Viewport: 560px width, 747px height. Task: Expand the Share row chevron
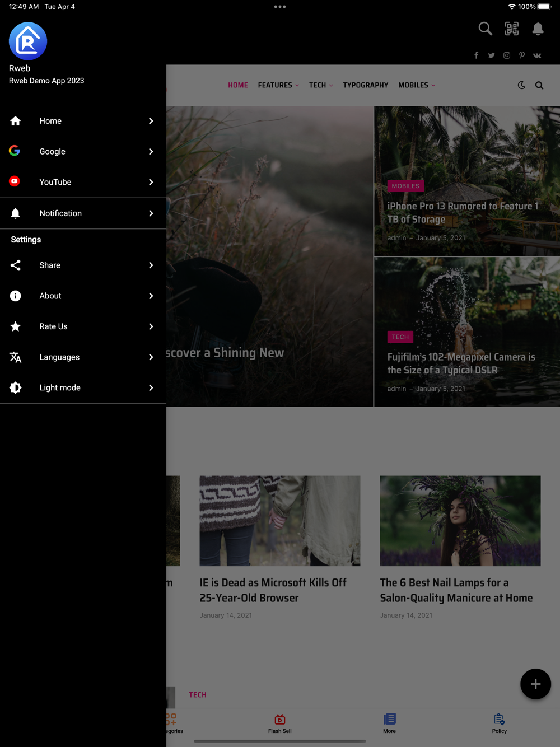point(151,265)
